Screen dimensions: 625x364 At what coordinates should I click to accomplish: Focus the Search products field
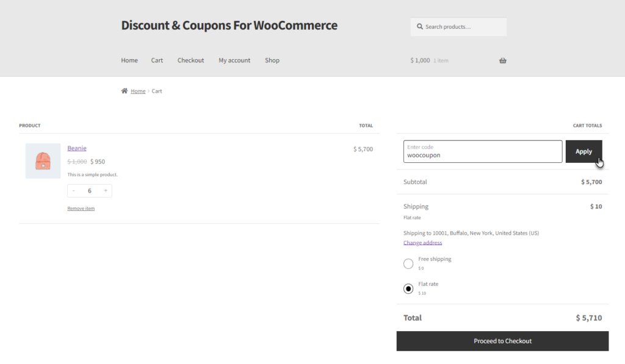point(458,27)
